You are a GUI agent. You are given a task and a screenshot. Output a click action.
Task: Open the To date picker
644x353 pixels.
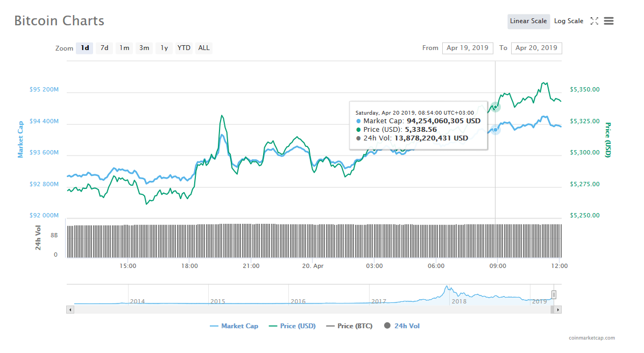(536, 48)
